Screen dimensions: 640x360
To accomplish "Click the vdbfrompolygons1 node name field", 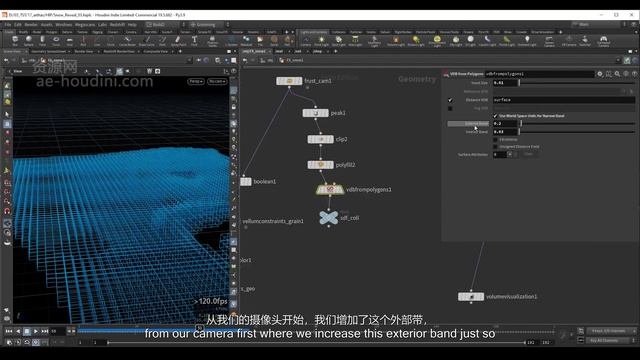I will 539,74.
